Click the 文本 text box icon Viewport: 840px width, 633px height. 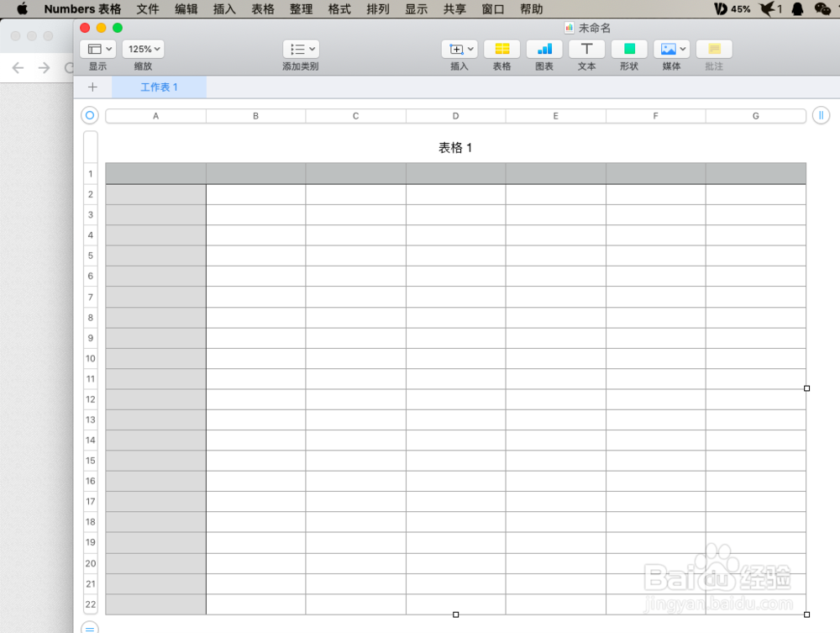tap(586, 49)
